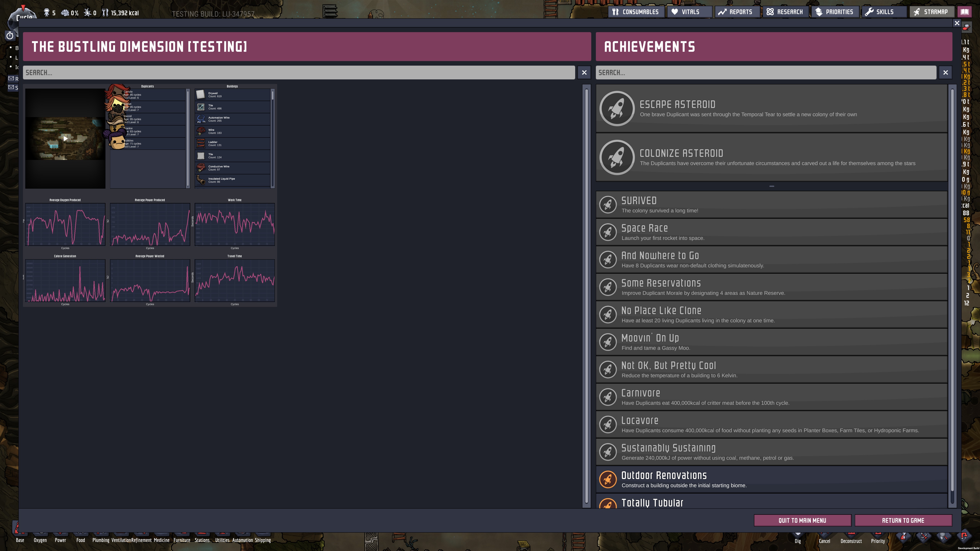
Task: Clear the colony search field
Action: click(584, 73)
